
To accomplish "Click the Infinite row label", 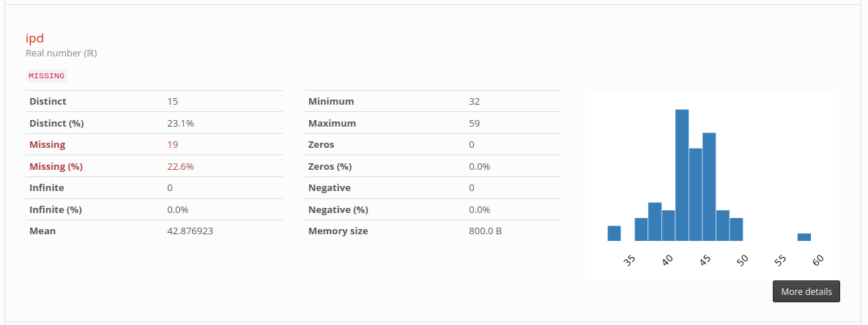I will click(46, 187).
